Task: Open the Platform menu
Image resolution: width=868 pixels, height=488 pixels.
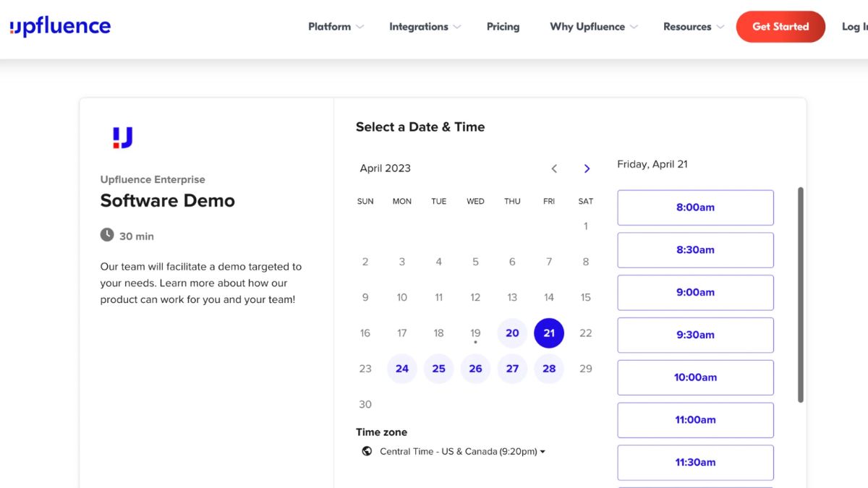Action: click(336, 27)
